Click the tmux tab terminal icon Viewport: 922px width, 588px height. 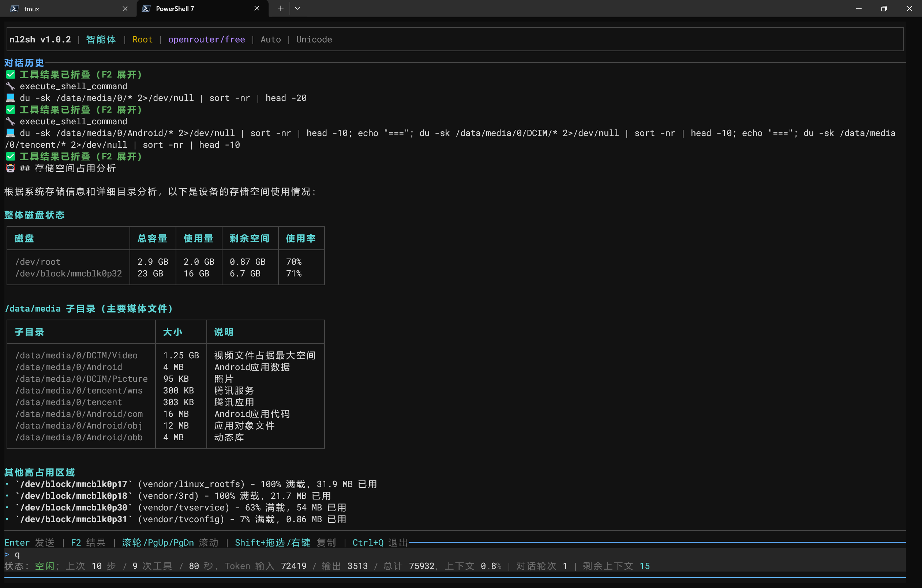(14, 8)
